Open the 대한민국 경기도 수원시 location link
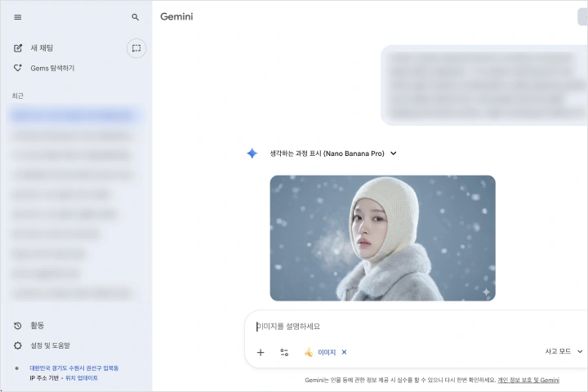The image size is (588, 392). pos(73,368)
